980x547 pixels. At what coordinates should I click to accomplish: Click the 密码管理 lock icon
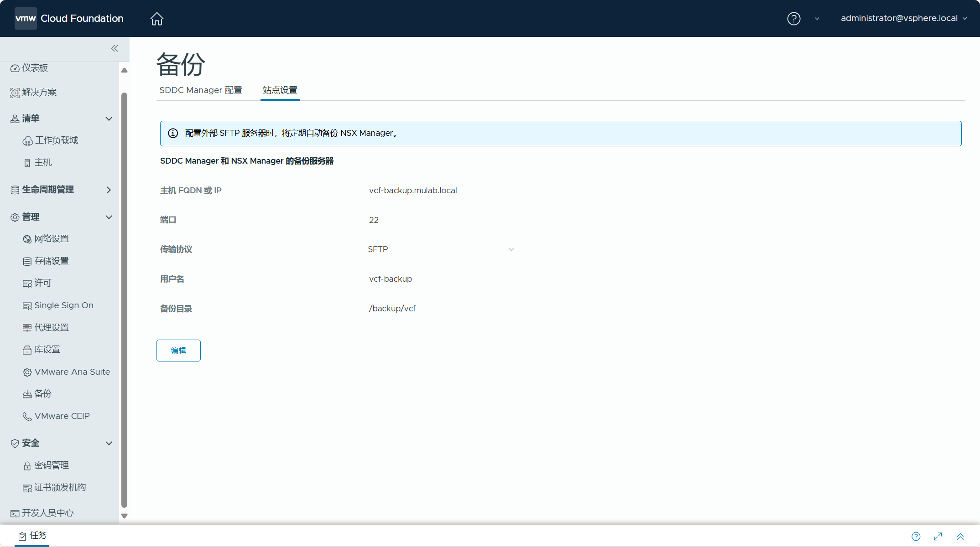[x=27, y=466]
